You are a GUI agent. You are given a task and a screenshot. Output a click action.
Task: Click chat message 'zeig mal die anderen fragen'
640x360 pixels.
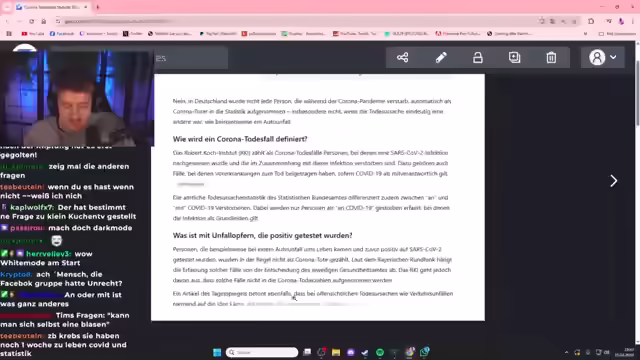pos(64,171)
